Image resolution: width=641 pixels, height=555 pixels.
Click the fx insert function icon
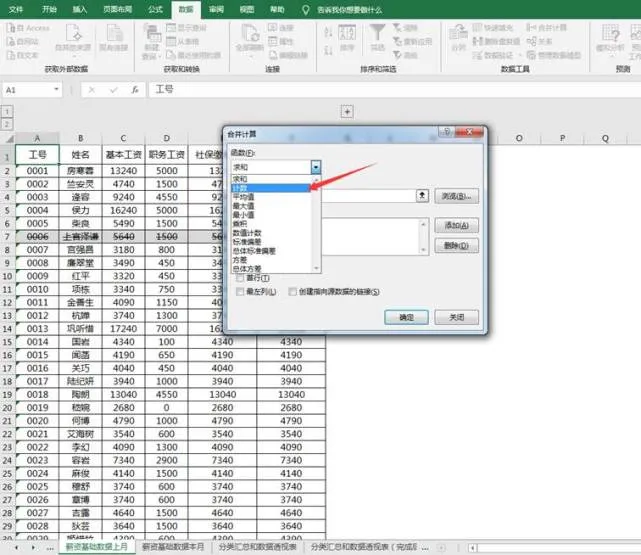pos(134,90)
